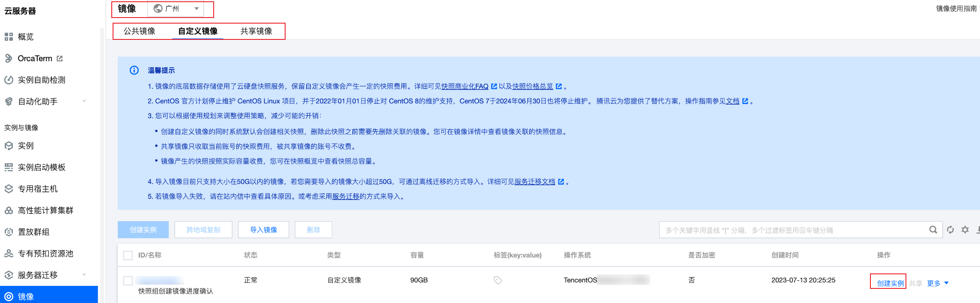Click the 2023-07-13 20:25:25 creation time cell
Screen dimensions: 980x303
point(803,280)
